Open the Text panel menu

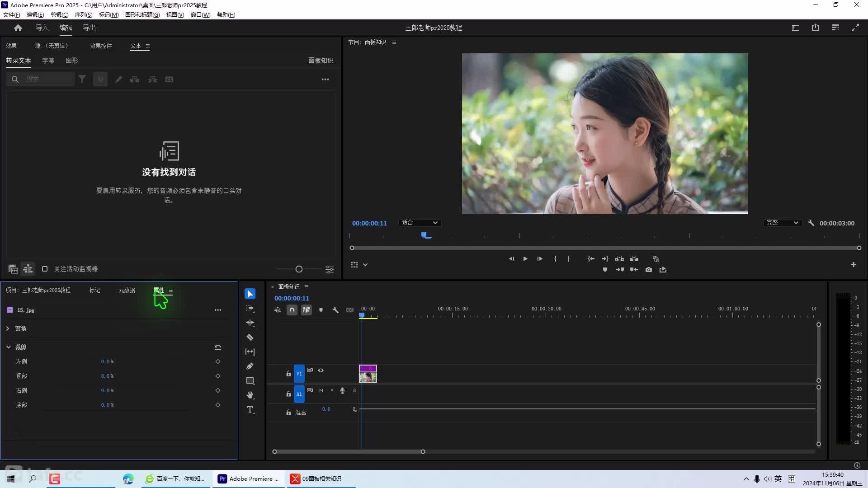148,46
